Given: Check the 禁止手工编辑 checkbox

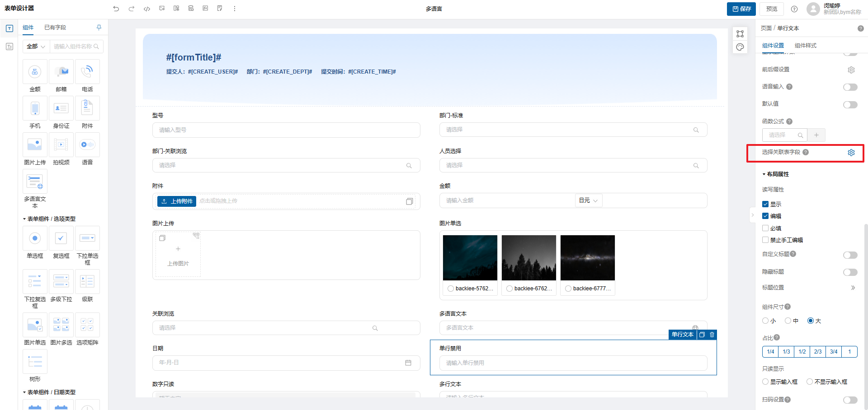Looking at the screenshot, I should pyautogui.click(x=765, y=240).
